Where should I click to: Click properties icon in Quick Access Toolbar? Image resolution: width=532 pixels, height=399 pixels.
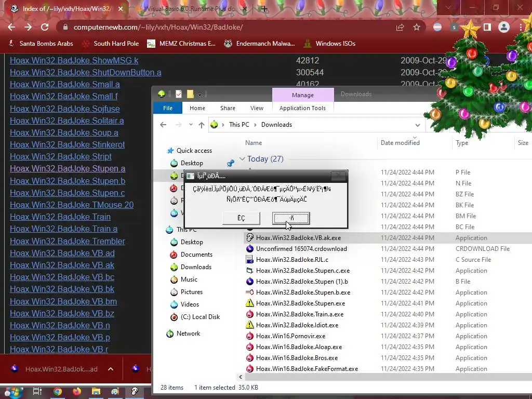(x=179, y=94)
